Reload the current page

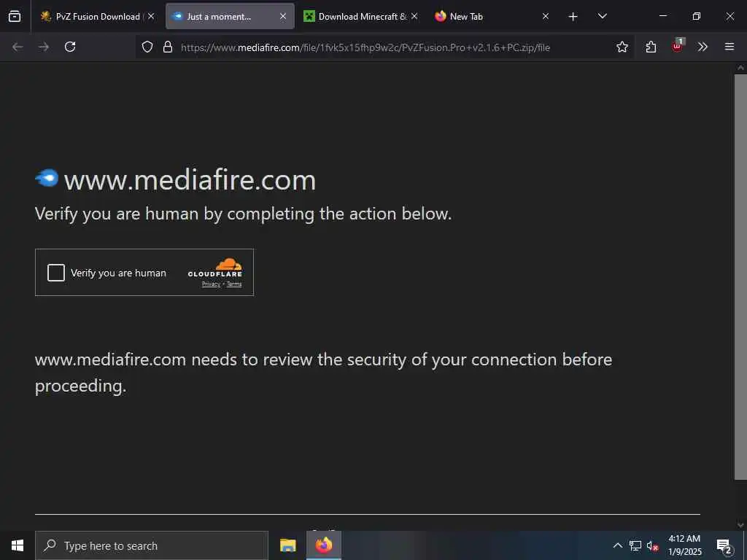pos(70,47)
